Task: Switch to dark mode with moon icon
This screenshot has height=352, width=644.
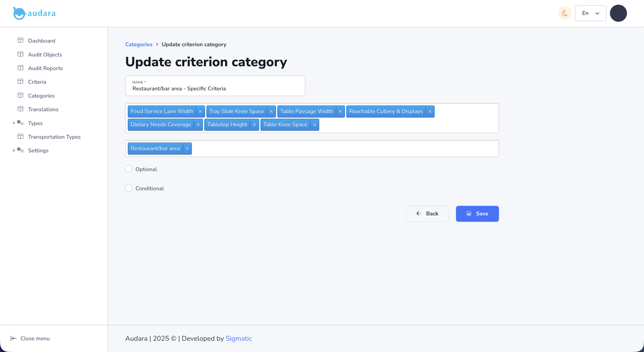Action: 565,13
